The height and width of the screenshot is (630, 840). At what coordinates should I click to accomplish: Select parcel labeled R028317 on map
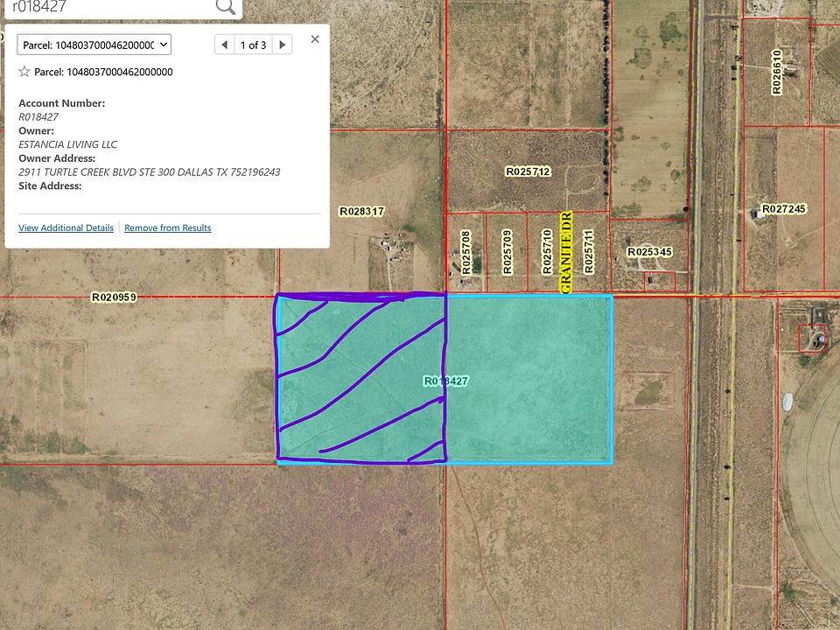pyautogui.click(x=362, y=211)
